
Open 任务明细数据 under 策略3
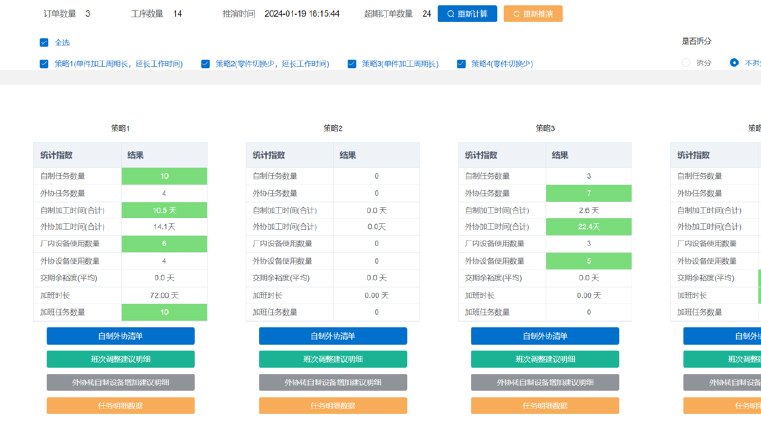pyautogui.click(x=545, y=405)
